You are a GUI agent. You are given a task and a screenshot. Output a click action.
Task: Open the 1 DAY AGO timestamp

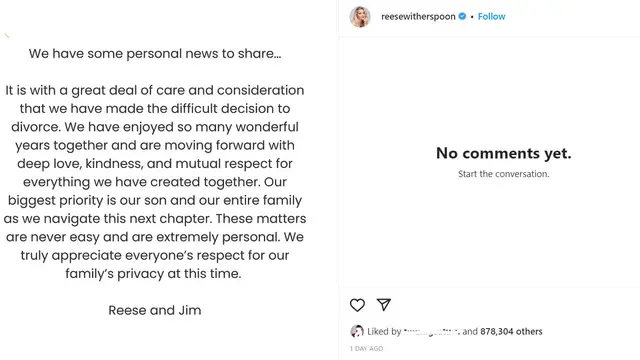pyautogui.click(x=366, y=349)
